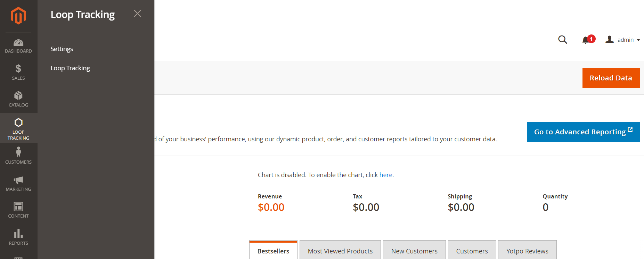The width and height of the screenshot is (644, 259).
Task: Select Settings in Loop Tracking submenu
Action: point(62,49)
